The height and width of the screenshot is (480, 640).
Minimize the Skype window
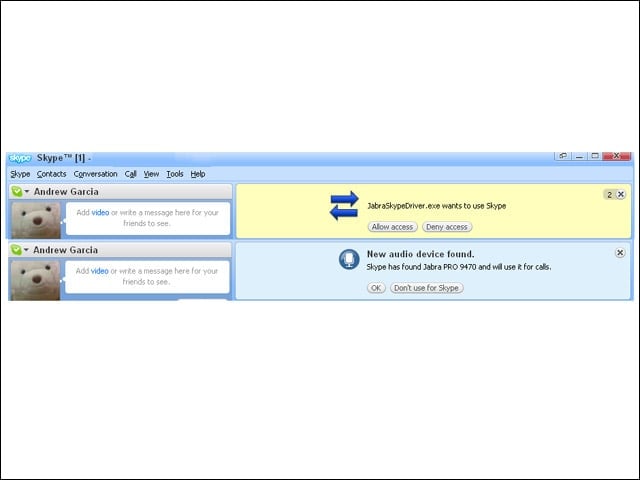(x=579, y=156)
